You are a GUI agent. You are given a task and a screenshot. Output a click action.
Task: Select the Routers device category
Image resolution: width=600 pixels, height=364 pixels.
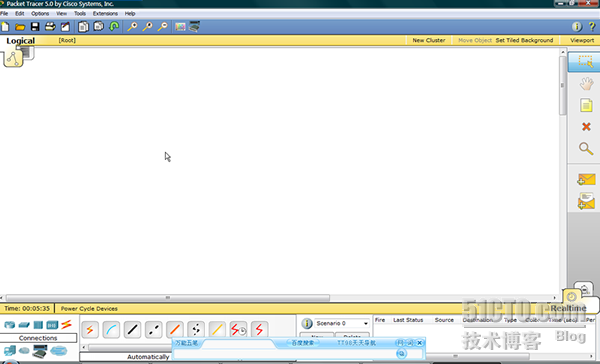click(x=9, y=325)
